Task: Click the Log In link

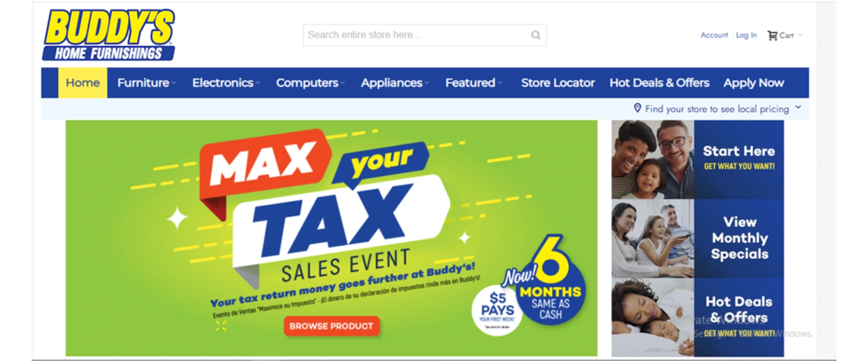Action: click(x=746, y=35)
